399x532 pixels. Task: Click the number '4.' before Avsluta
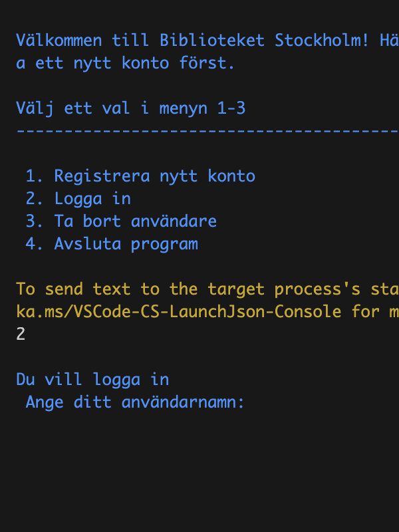point(35,244)
